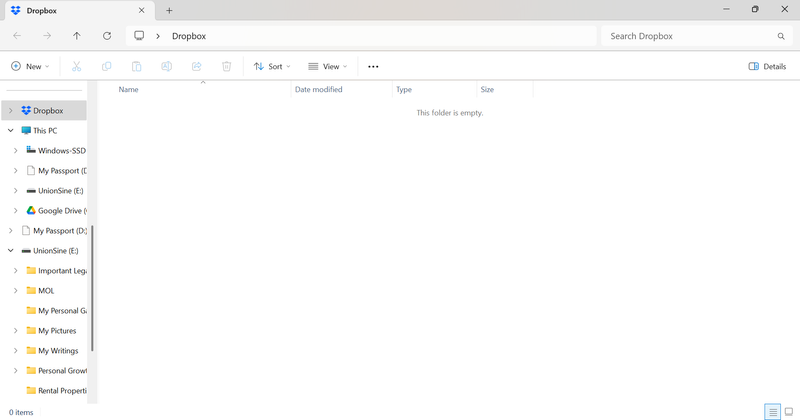Close the Dropbox tab

point(141,10)
